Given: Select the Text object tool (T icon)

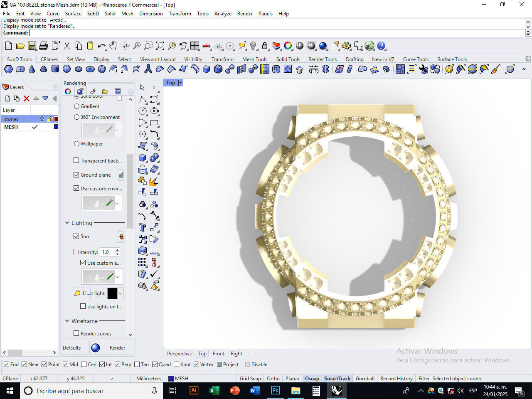Looking at the screenshot, I should (143, 227).
